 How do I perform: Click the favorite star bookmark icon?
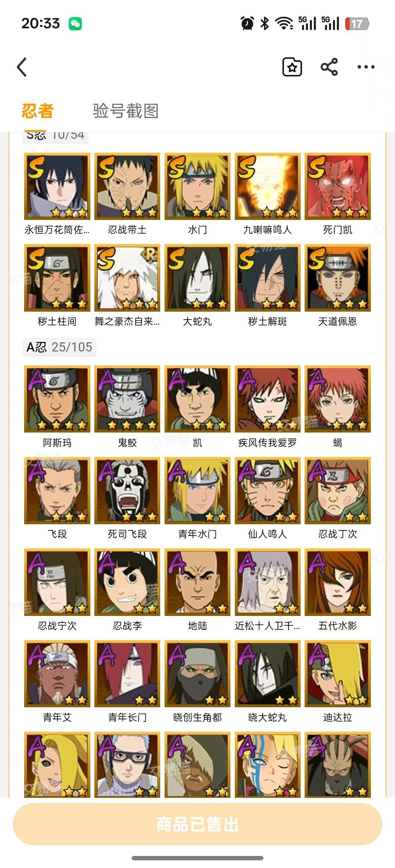point(292,67)
